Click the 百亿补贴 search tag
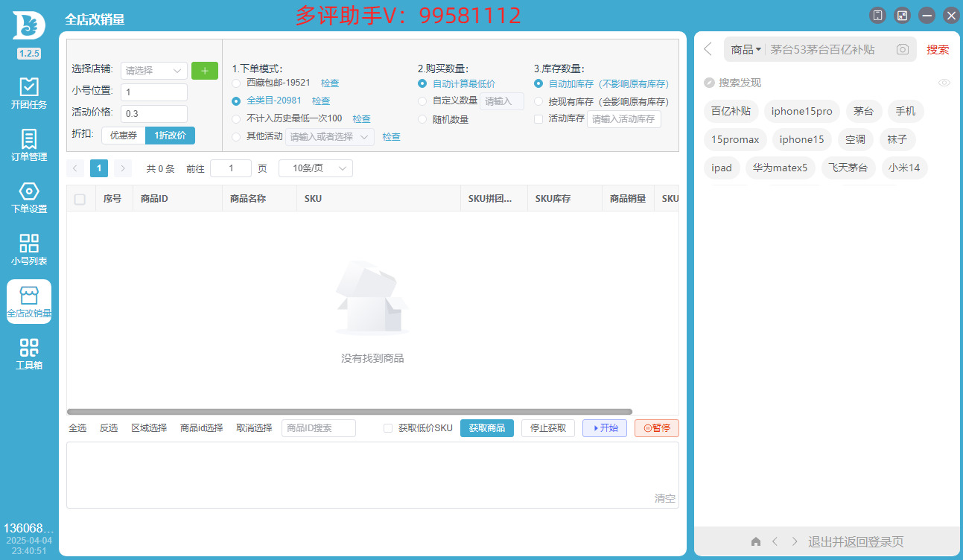The image size is (963, 560). 731,112
